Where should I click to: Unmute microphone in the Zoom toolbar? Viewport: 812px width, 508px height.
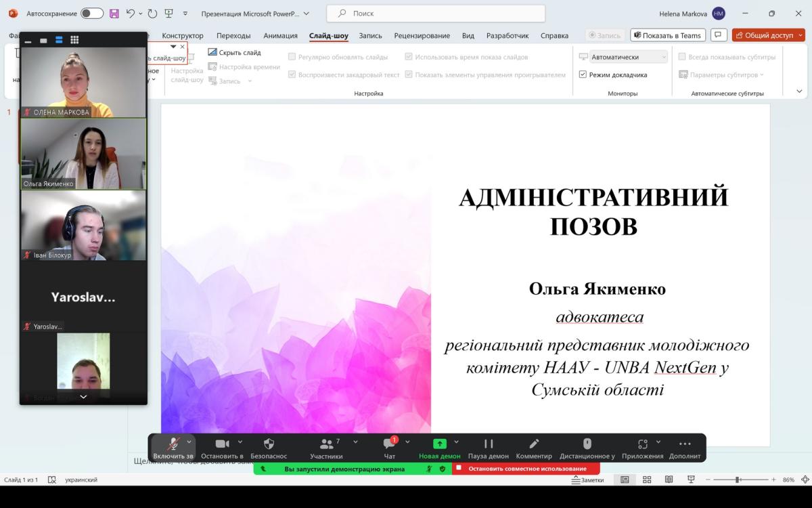173,446
